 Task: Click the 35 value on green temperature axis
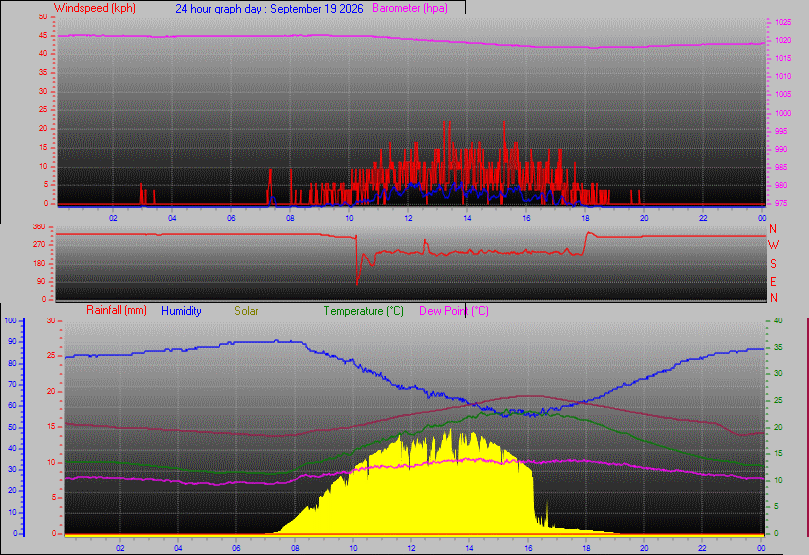click(x=778, y=348)
